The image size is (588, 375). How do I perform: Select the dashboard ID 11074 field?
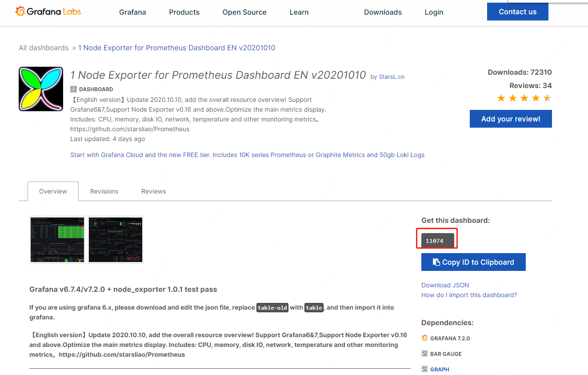438,241
